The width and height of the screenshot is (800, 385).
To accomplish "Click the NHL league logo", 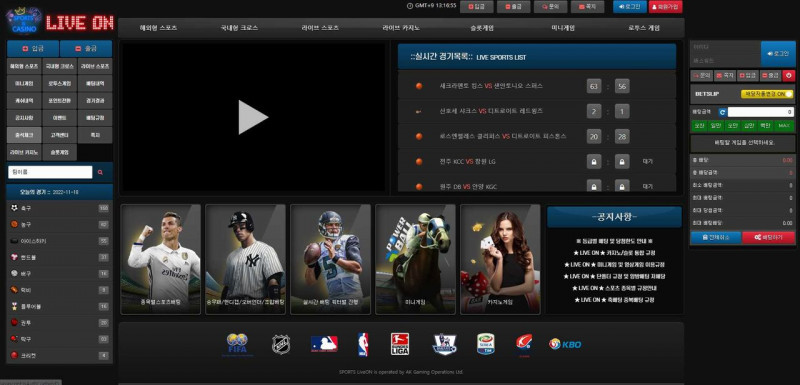I will [x=281, y=345].
